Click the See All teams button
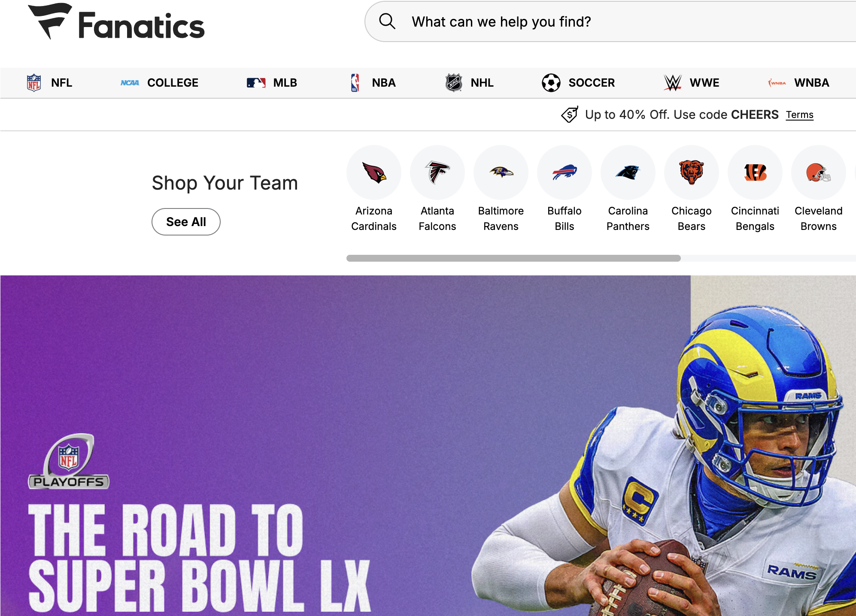 pyautogui.click(x=186, y=222)
